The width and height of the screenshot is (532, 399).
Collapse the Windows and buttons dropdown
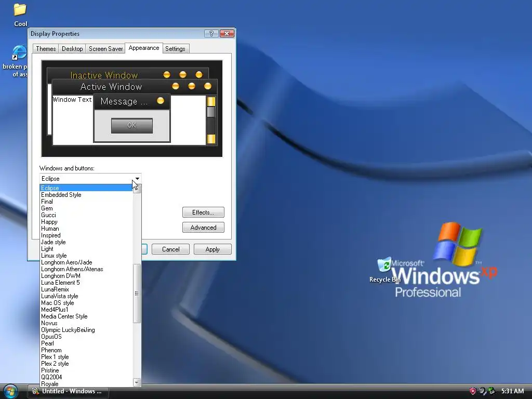[x=137, y=179]
